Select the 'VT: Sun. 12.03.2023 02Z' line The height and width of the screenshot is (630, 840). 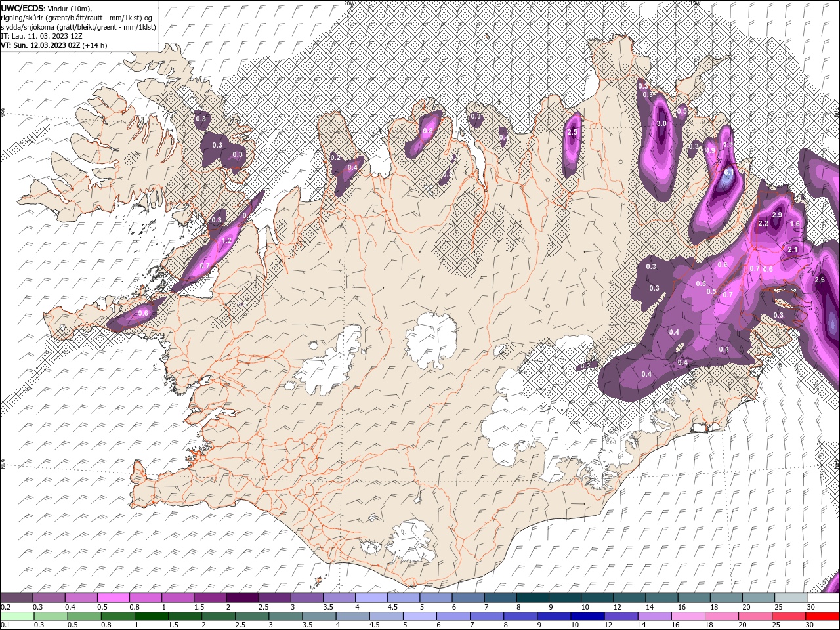point(54,45)
